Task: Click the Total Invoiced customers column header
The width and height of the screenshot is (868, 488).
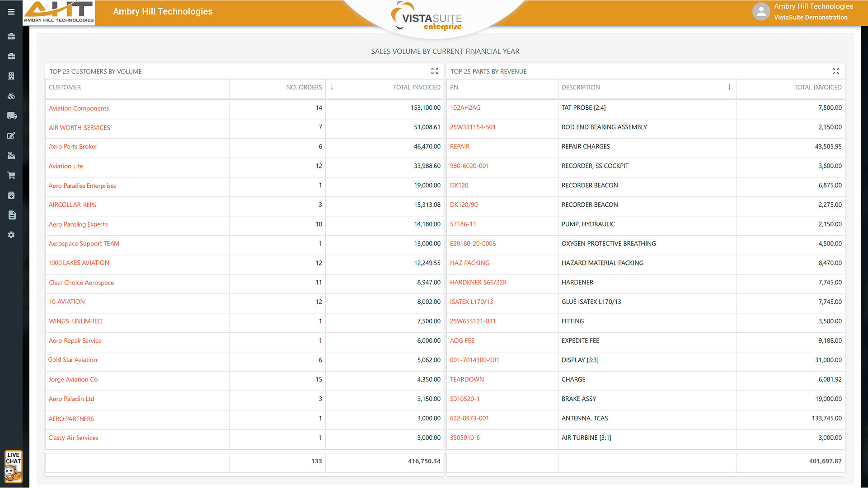Action: 416,87
